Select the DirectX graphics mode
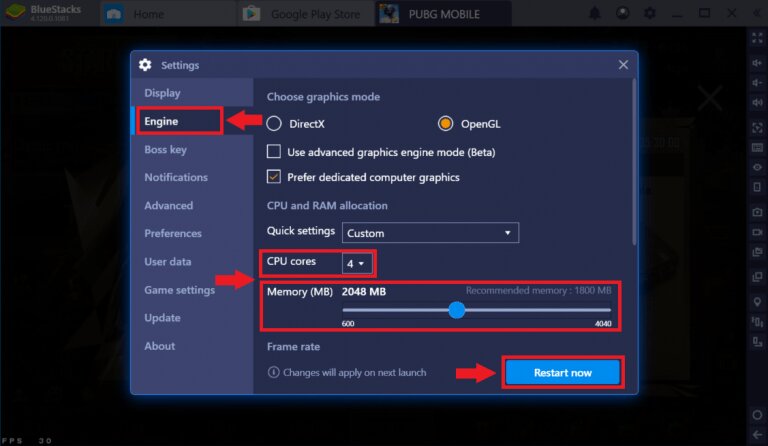Image resolution: width=768 pixels, height=446 pixels. (274, 124)
